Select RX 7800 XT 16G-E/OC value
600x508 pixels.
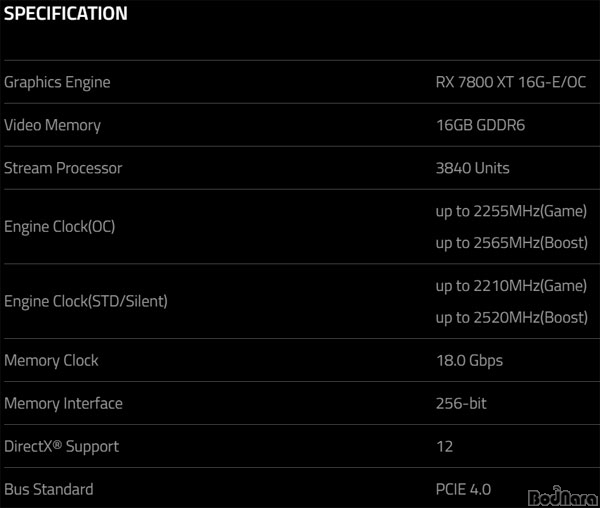click(511, 82)
